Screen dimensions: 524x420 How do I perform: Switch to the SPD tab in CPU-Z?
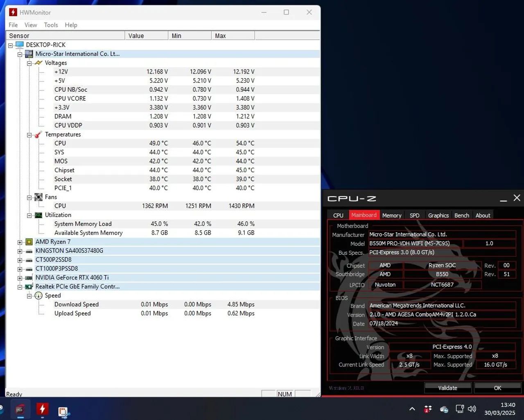[x=414, y=215]
